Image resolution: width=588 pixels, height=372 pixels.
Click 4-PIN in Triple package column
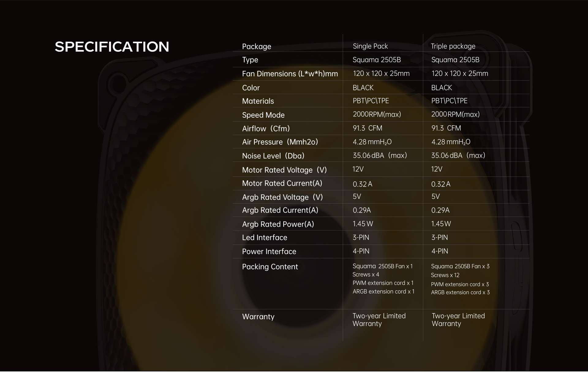[439, 251]
